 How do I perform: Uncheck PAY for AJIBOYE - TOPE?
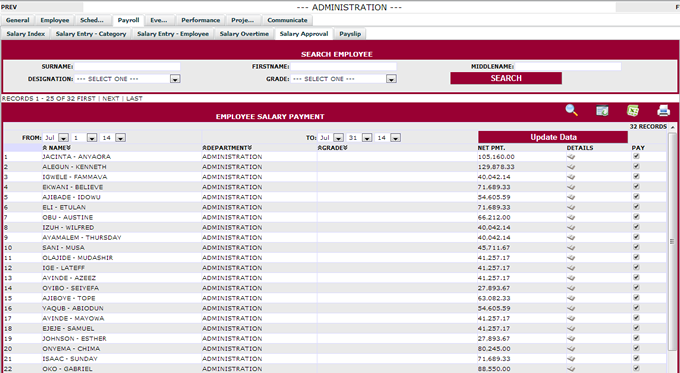click(636, 298)
